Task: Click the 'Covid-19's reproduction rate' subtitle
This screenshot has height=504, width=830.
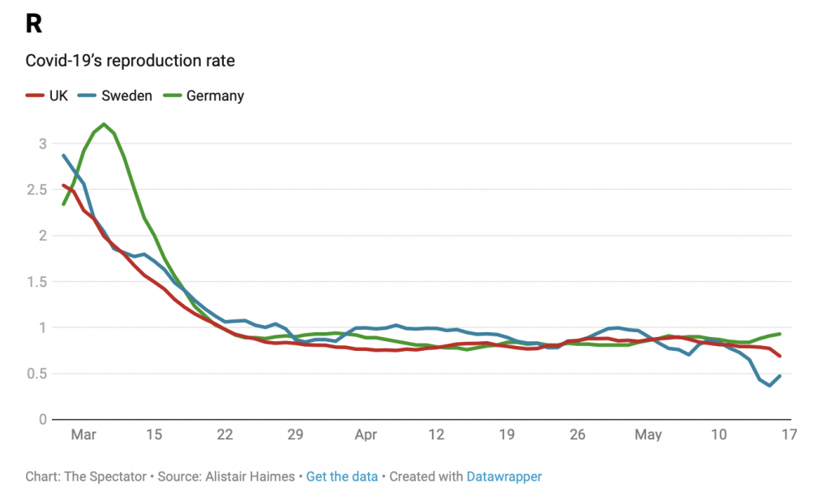Action: pyautogui.click(x=130, y=61)
